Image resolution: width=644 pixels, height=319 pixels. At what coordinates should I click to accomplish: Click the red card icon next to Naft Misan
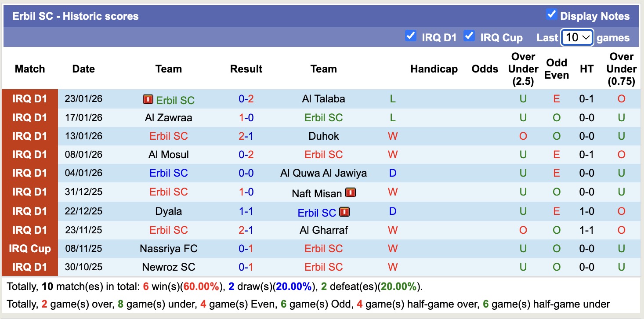(x=350, y=192)
